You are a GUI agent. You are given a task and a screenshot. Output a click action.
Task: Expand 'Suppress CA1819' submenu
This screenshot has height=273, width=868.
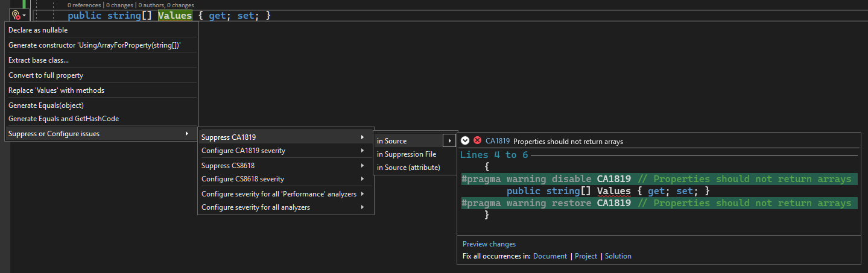pos(286,137)
